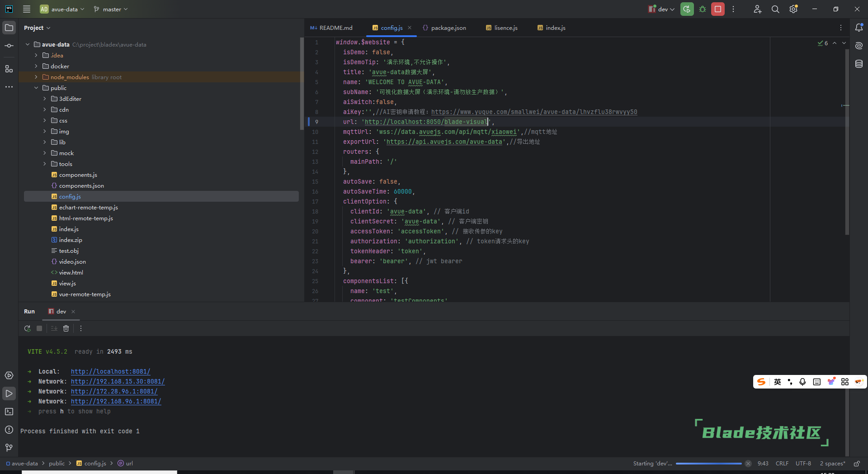Expand the mock folder

pyautogui.click(x=45, y=153)
